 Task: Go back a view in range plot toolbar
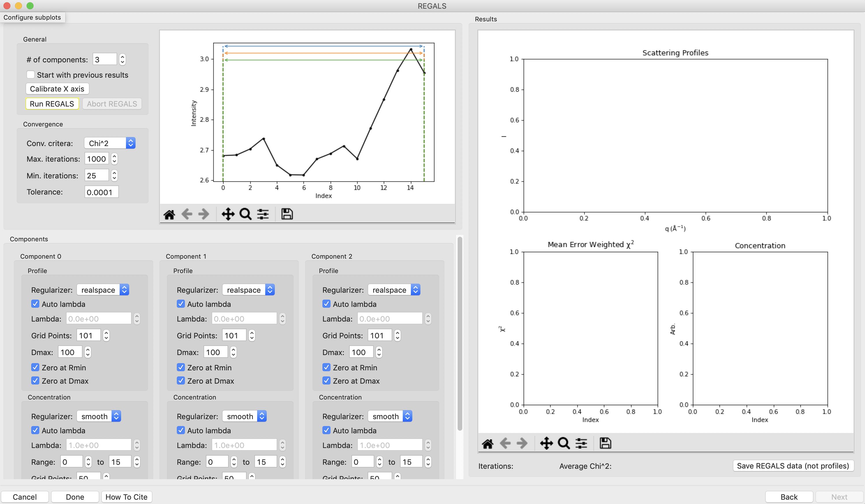click(x=187, y=214)
